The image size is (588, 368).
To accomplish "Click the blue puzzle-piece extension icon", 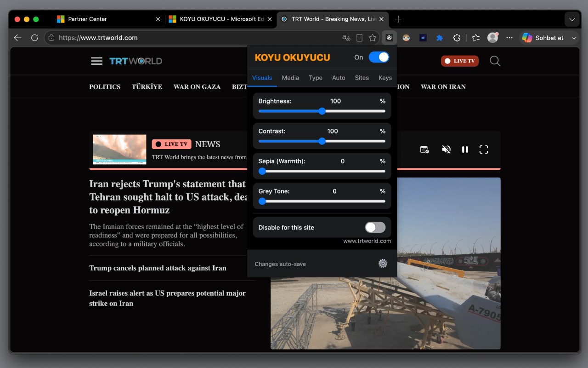I will 440,38.
